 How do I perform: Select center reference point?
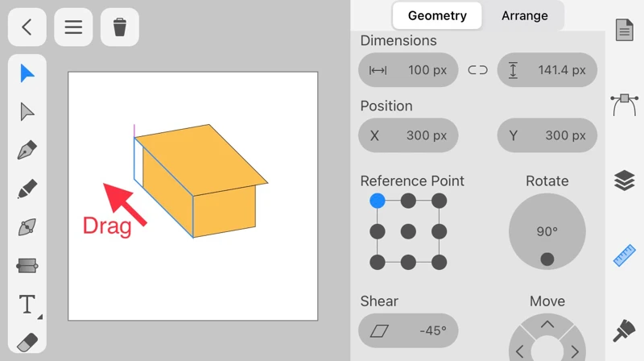[x=408, y=232]
